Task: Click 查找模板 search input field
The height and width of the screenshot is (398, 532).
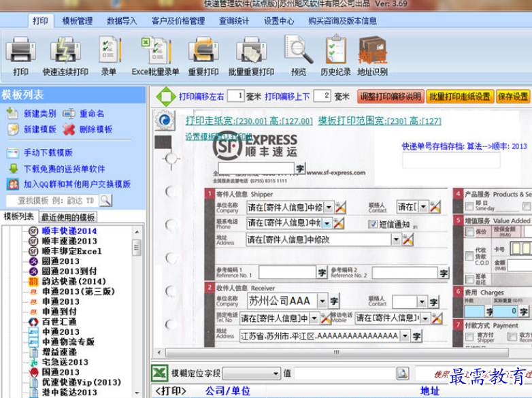Action: [52, 201]
